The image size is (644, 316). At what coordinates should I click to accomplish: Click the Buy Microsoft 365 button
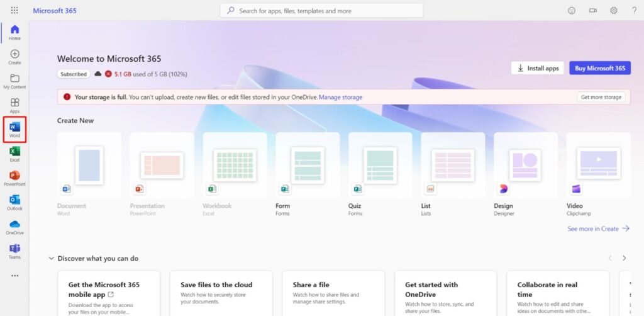point(599,68)
